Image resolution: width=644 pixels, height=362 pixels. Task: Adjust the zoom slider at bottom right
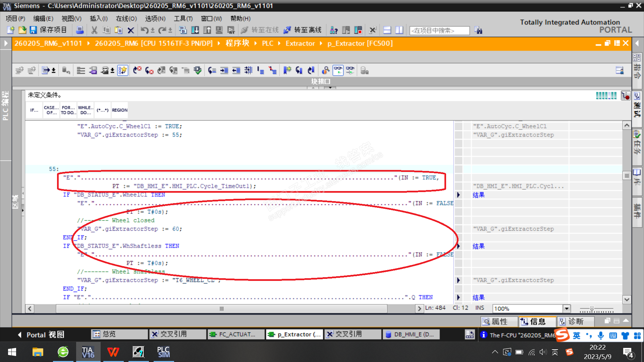(592, 308)
